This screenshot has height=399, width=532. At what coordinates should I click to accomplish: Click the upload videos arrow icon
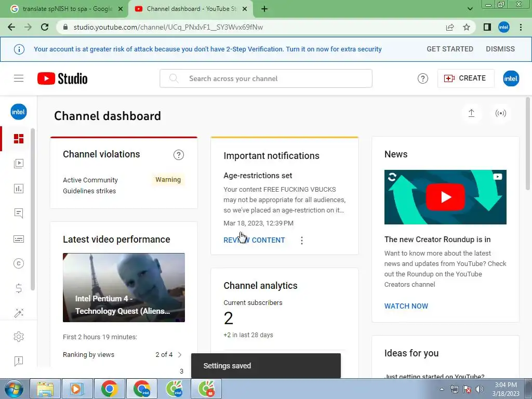(x=471, y=113)
